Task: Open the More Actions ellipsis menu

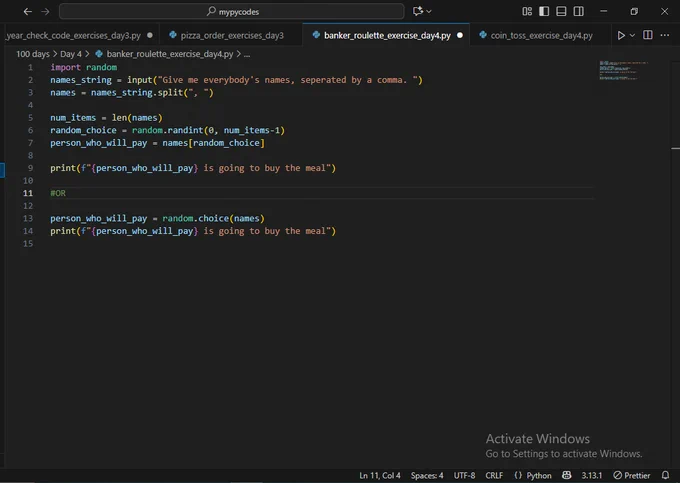Action: tap(665, 35)
